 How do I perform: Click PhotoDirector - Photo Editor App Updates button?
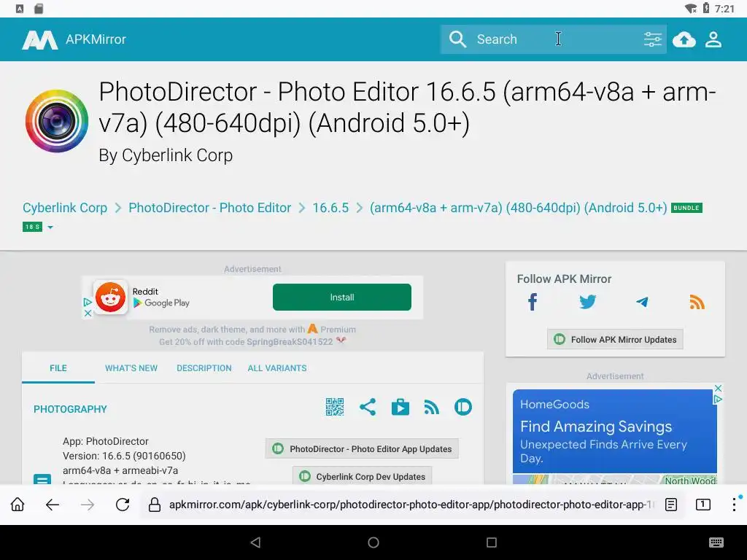point(362,449)
